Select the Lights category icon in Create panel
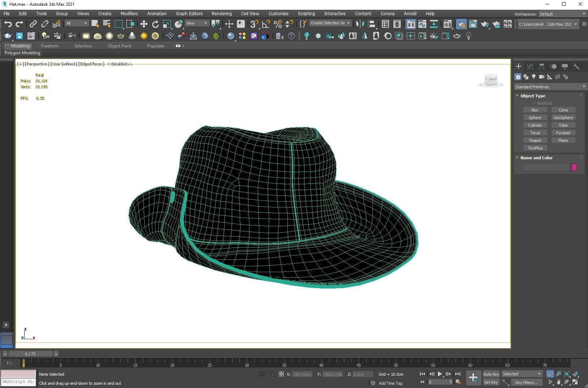 tap(534, 77)
